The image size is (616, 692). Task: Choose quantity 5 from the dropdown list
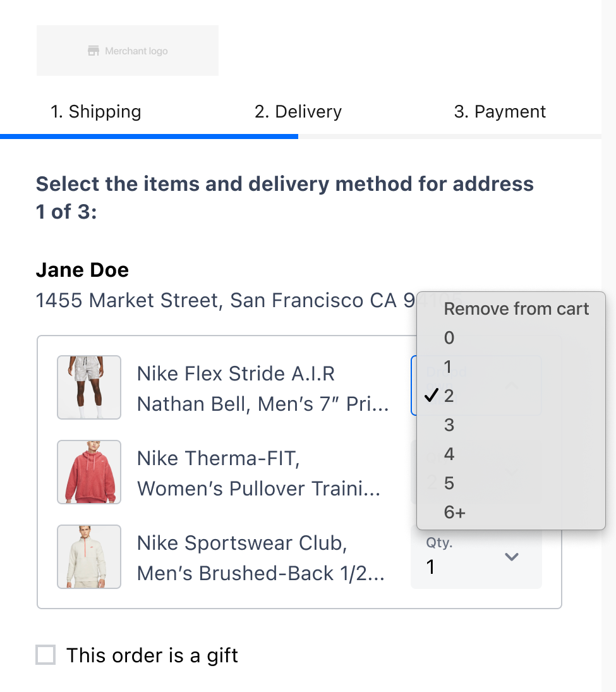pos(449,483)
